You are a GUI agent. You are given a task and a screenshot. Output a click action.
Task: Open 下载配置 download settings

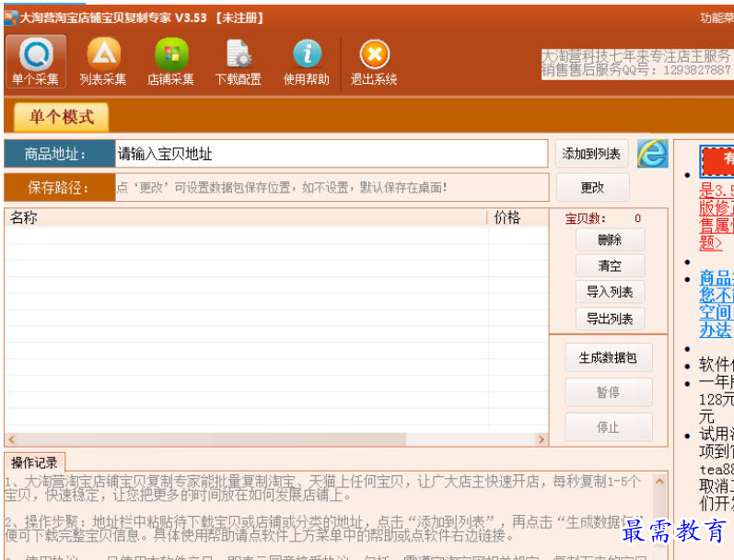pos(239,62)
